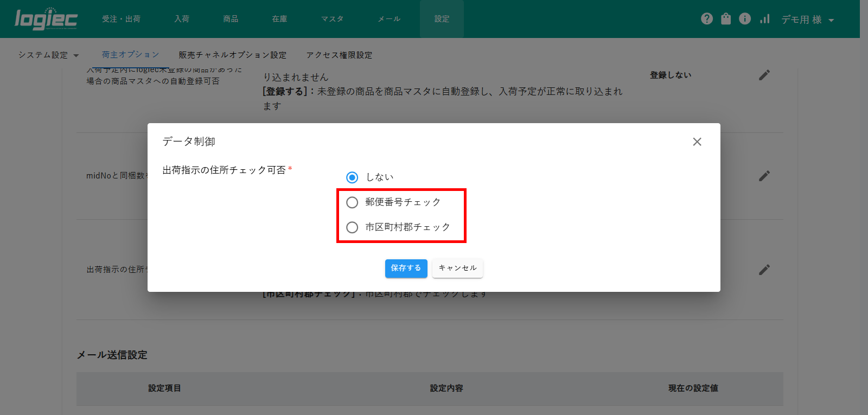This screenshot has width=868, height=415.
Task: Choose the 郵便番号チェック radio button
Action: point(352,202)
